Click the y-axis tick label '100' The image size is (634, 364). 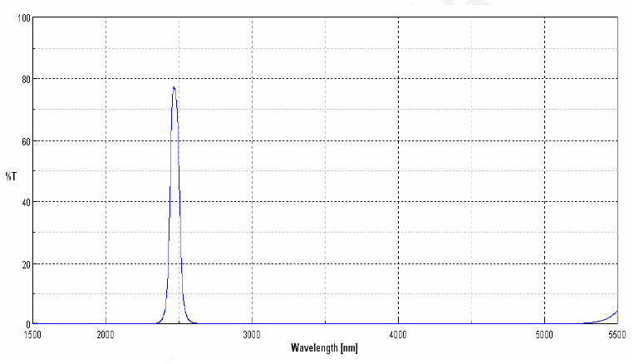point(24,18)
